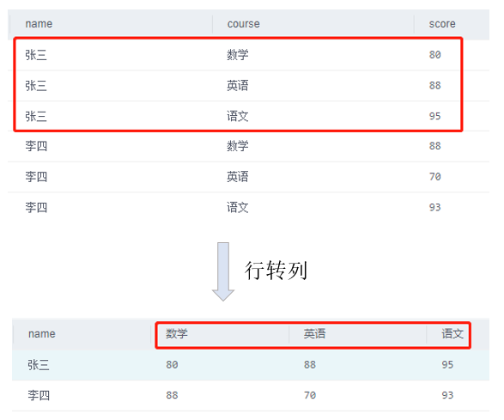Click the course column header
This screenshot has height=420, width=504.
pyautogui.click(x=243, y=24)
